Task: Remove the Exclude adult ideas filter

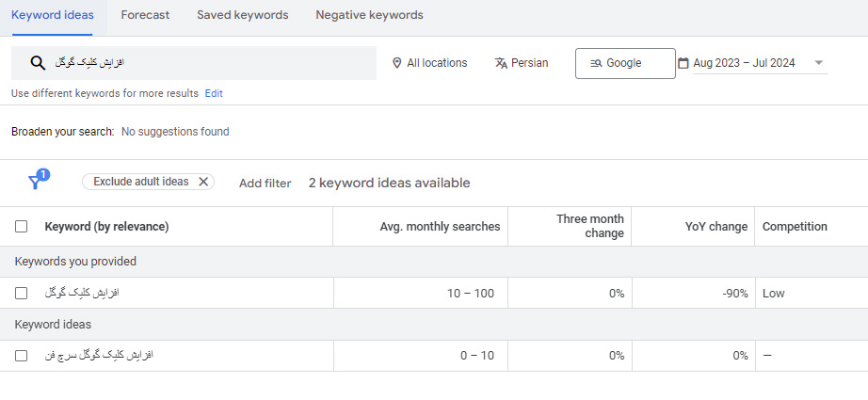Action: click(x=203, y=182)
